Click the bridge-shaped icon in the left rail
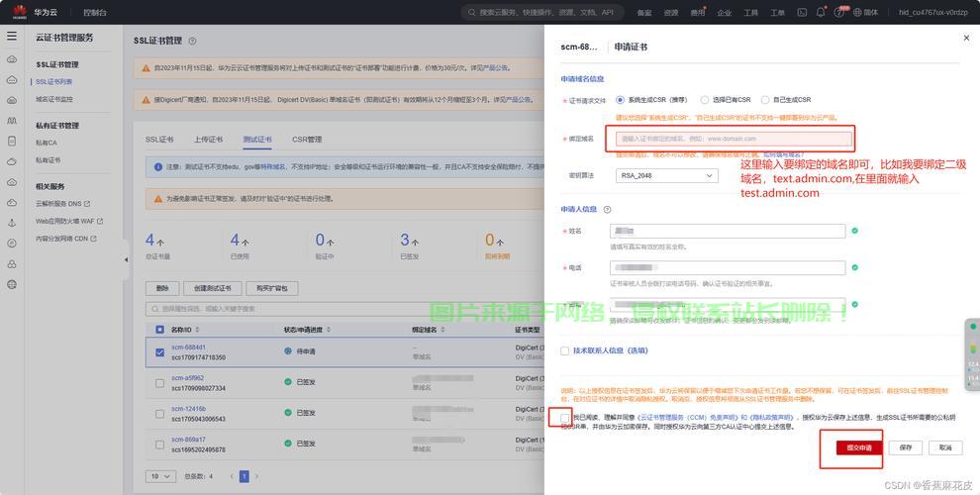 pos(12,121)
